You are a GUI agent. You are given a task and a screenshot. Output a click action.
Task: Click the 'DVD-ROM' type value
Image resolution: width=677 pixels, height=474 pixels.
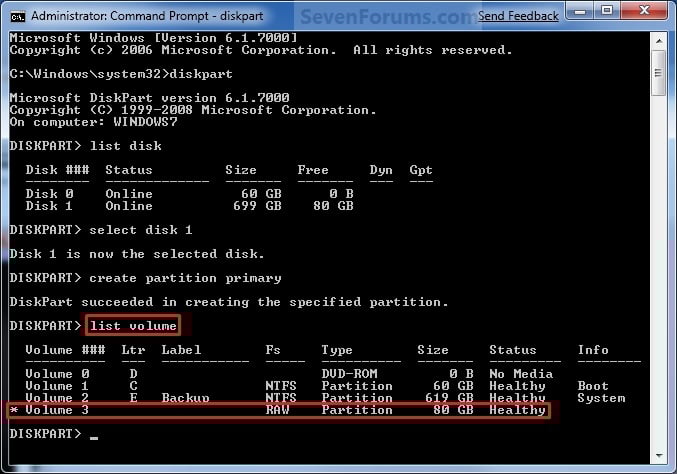coord(349,373)
